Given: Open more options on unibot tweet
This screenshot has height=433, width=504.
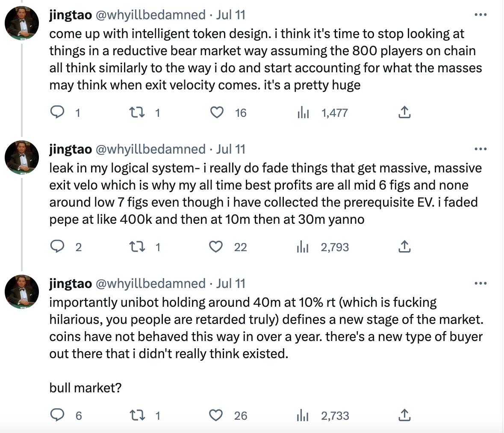Looking at the screenshot, I should click(480, 284).
